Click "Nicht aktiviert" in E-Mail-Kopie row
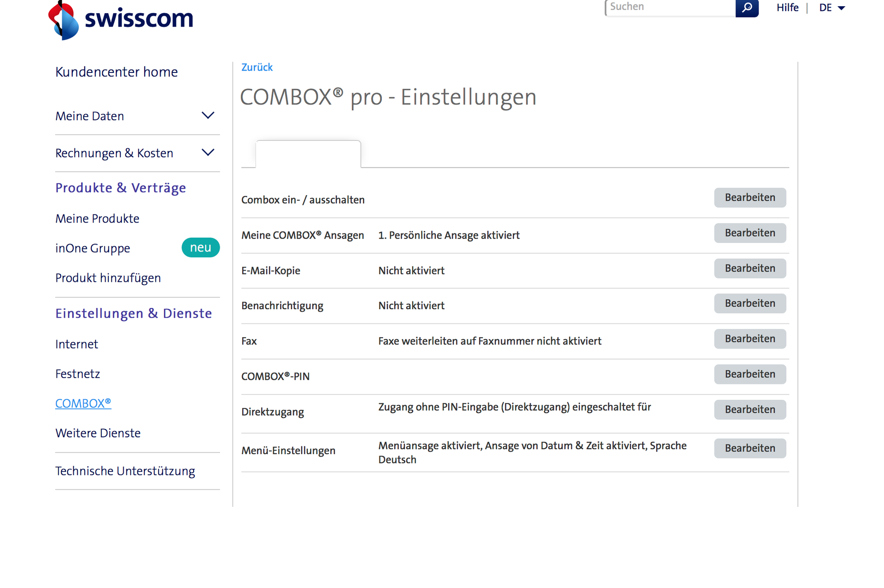The height and width of the screenshot is (588, 884). tap(411, 270)
